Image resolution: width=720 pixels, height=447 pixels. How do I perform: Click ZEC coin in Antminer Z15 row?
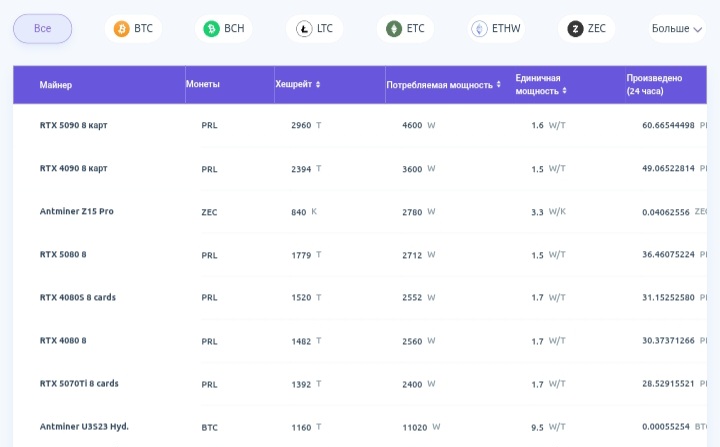coord(209,212)
